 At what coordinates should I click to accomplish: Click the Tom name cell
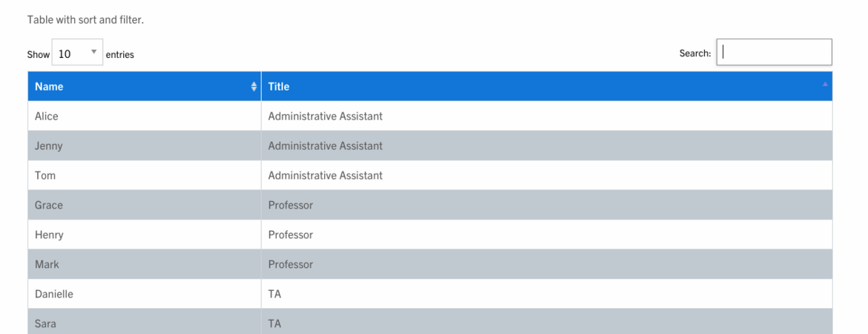(45, 176)
